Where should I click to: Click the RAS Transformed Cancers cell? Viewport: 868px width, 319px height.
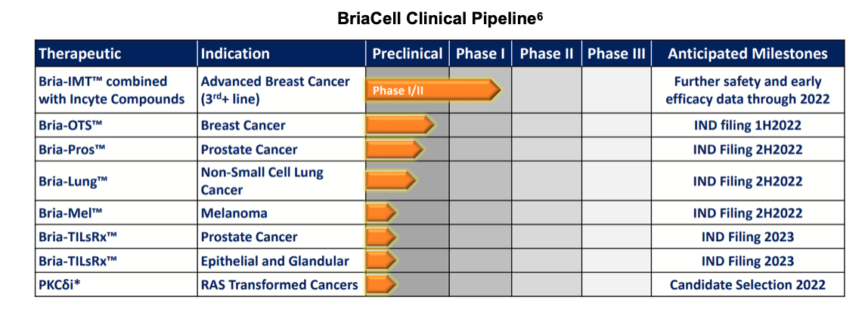click(x=279, y=285)
